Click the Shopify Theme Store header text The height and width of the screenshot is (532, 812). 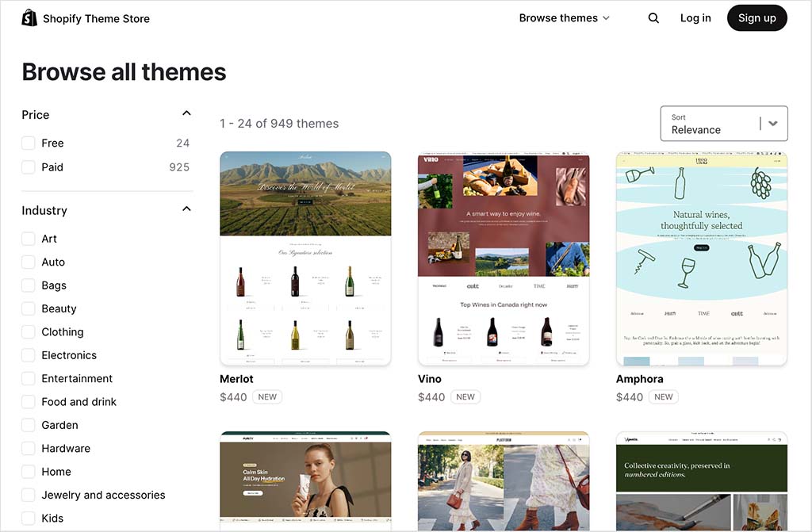(x=96, y=18)
